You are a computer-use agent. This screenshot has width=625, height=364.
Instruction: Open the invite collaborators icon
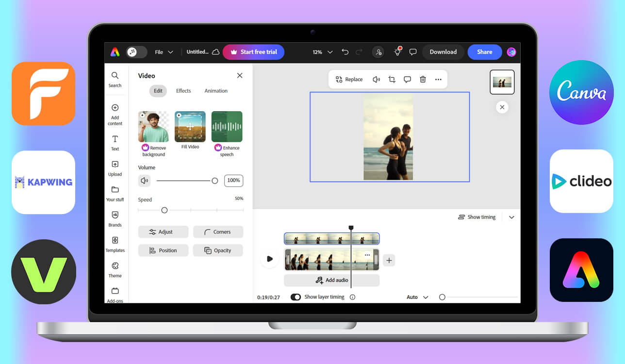[378, 52]
